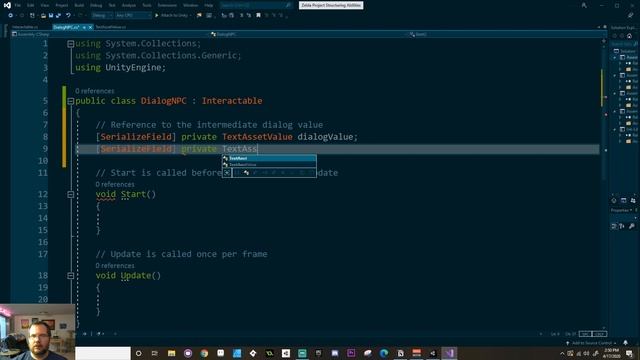Click the taskbar clock
640x360 pixels.
click(611, 353)
